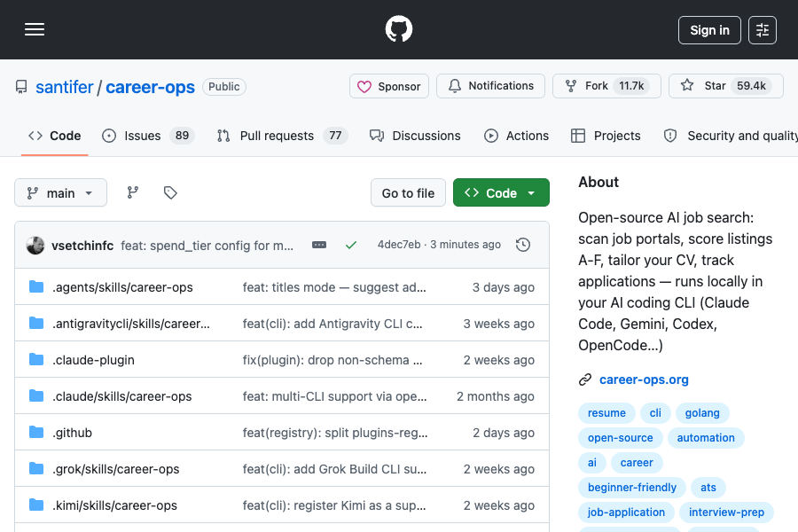Click '3 minutes ago' commit timestamp

click(x=465, y=245)
